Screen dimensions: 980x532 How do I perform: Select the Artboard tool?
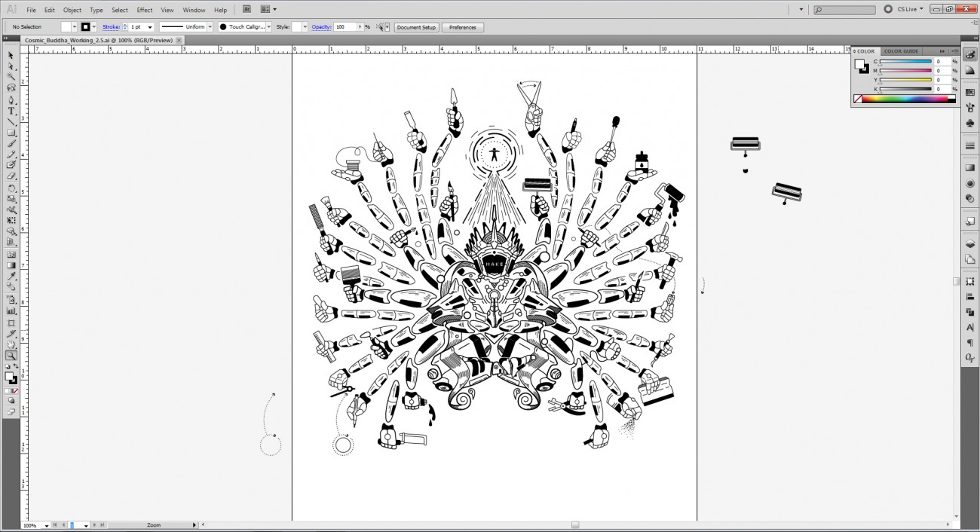(x=11, y=323)
